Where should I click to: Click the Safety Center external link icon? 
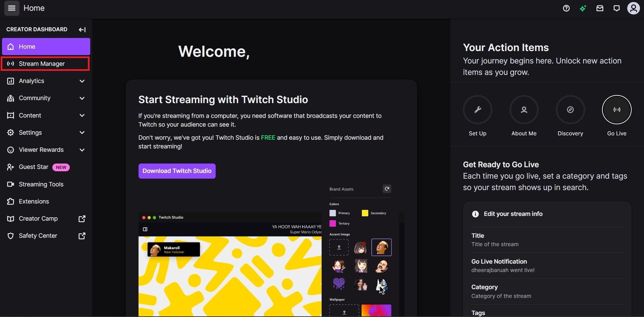[82, 236]
